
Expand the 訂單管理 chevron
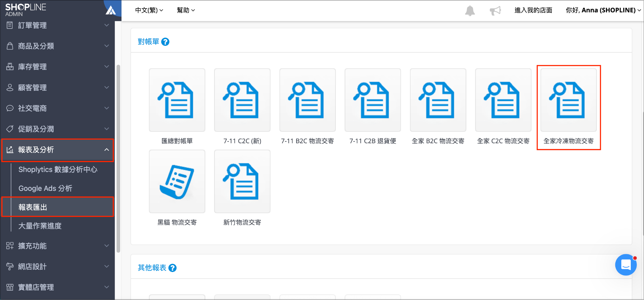click(107, 25)
